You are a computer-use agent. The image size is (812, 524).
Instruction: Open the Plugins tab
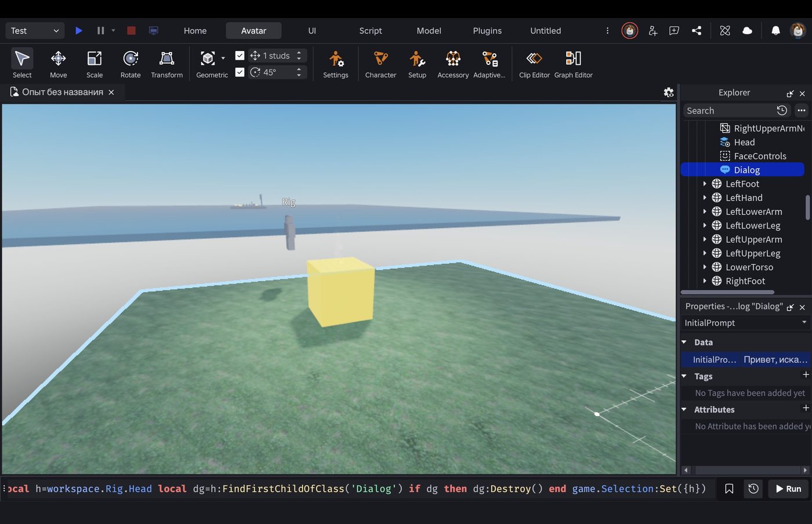pos(487,31)
